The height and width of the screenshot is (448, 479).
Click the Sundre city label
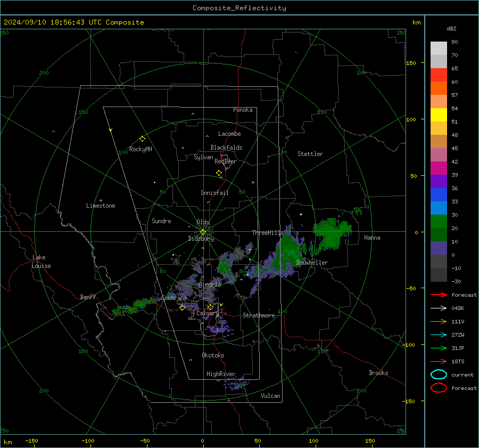coord(161,221)
